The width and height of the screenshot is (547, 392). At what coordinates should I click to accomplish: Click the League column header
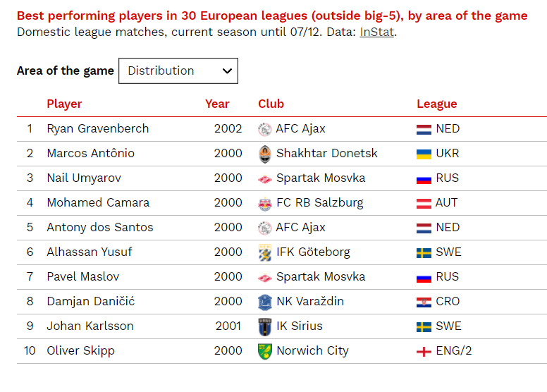[x=437, y=104]
